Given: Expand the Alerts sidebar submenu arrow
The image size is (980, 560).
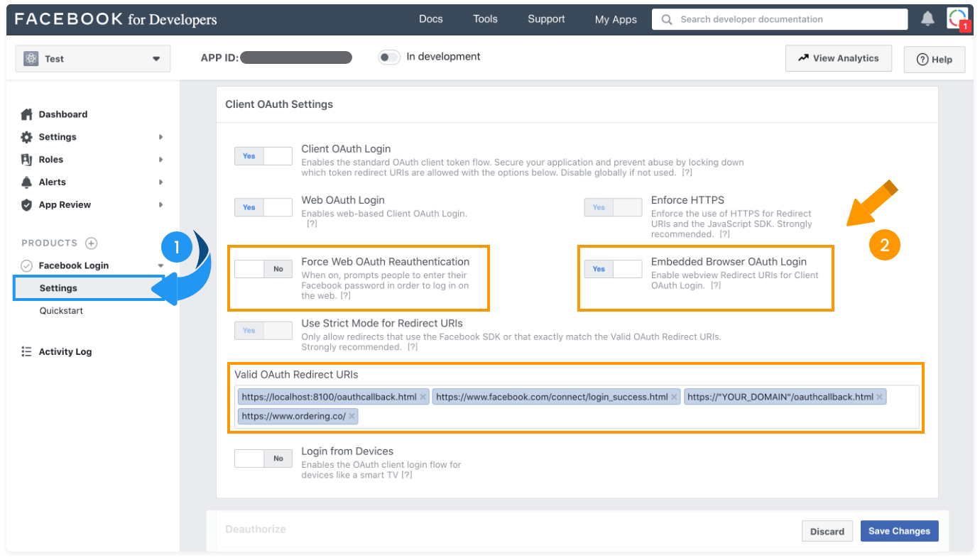Looking at the screenshot, I should (x=160, y=182).
